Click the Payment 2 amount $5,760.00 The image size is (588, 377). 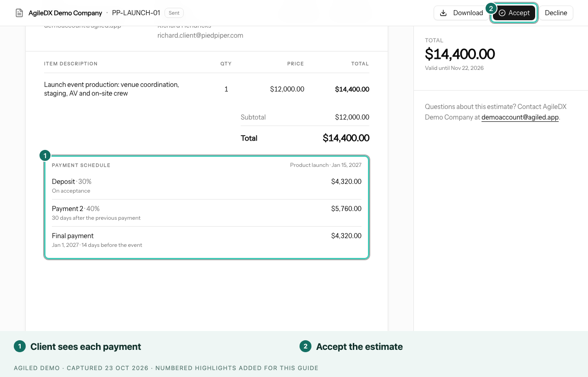click(x=346, y=209)
